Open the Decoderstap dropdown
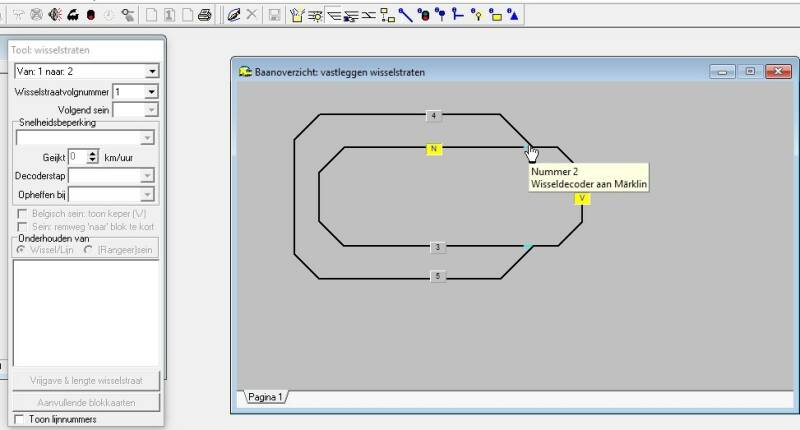The width and height of the screenshot is (800, 430). [x=147, y=176]
